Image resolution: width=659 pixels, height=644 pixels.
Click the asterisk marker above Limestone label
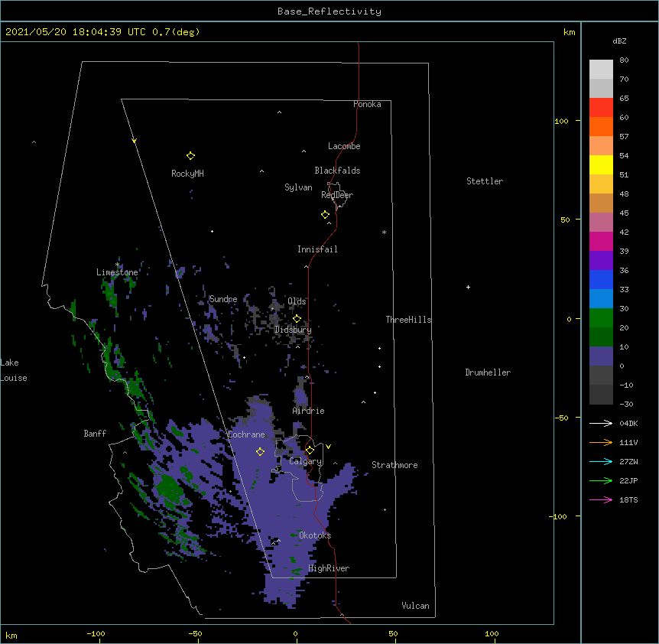117,265
